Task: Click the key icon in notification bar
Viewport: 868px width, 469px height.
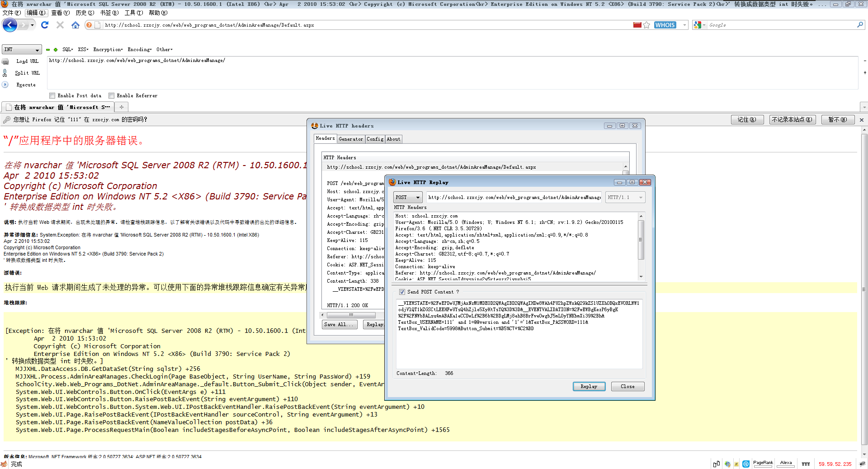Action: pyautogui.click(x=7, y=120)
